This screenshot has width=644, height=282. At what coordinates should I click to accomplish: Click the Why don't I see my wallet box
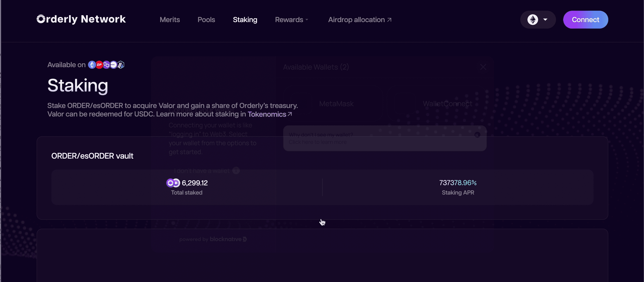[x=385, y=138]
